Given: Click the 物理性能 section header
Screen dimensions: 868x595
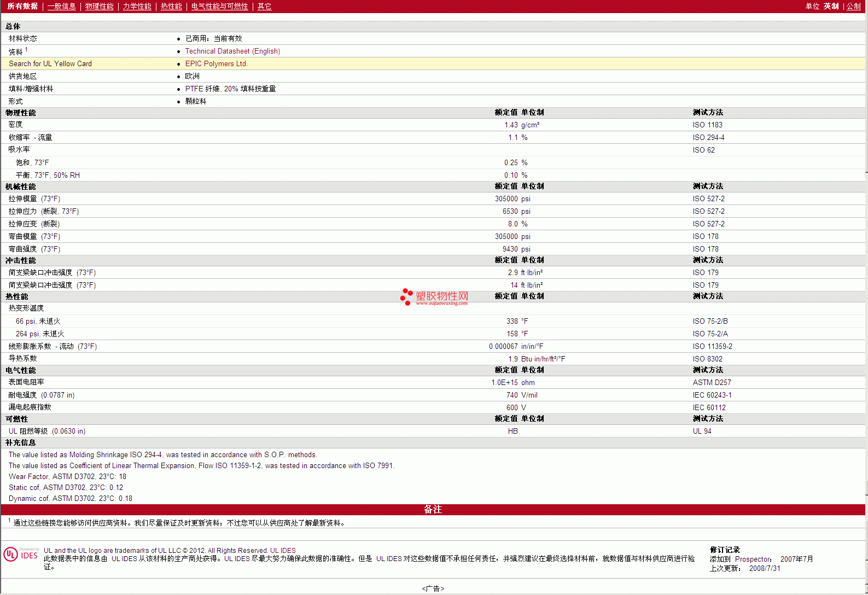Looking at the screenshot, I should pyautogui.click(x=20, y=113).
